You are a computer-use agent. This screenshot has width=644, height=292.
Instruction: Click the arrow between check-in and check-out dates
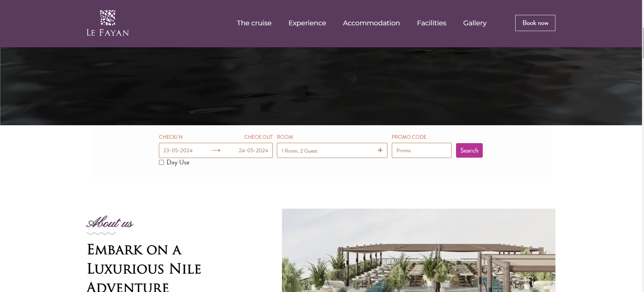pos(216,151)
